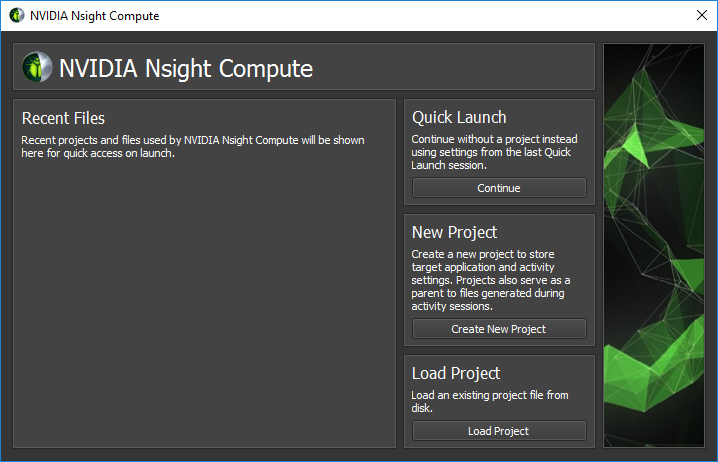Screen dimensions: 718x462
Task: Click the Load Project description text
Action: [490, 401]
